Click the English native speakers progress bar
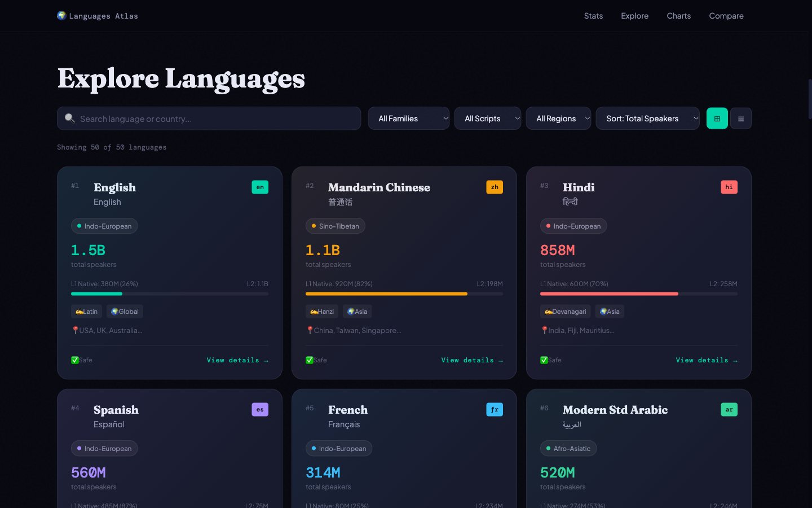The height and width of the screenshot is (508, 812). click(170, 294)
